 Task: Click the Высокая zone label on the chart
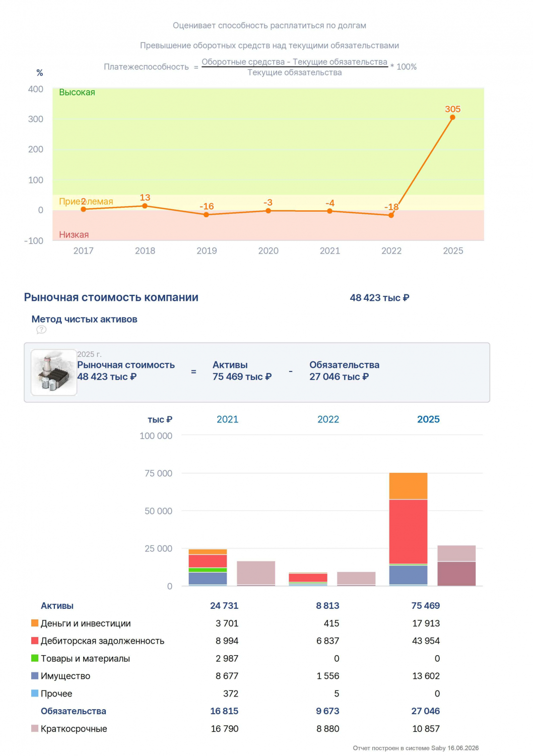tap(77, 92)
